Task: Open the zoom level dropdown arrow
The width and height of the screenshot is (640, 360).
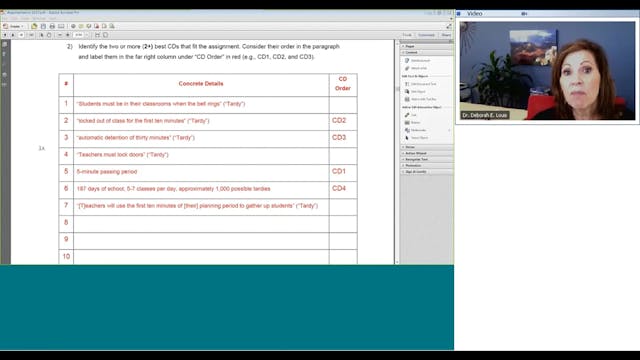Action: 87,35
